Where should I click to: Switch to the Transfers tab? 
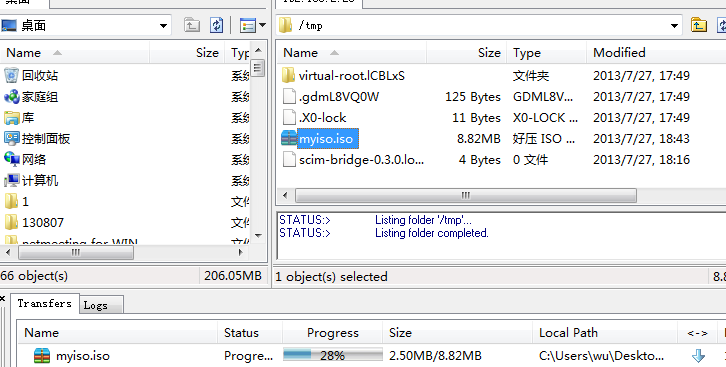click(x=44, y=304)
